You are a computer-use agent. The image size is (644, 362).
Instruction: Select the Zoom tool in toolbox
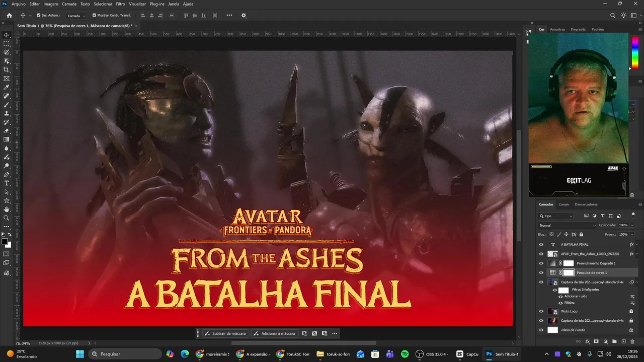[x=7, y=218]
